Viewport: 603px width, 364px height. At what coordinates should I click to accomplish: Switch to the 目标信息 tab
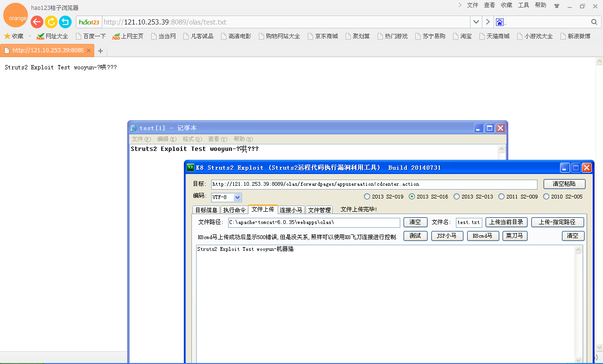[207, 210]
